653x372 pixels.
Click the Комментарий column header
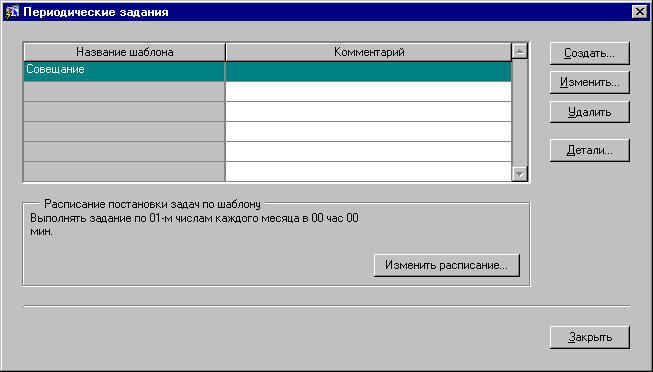tap(369, 52)
